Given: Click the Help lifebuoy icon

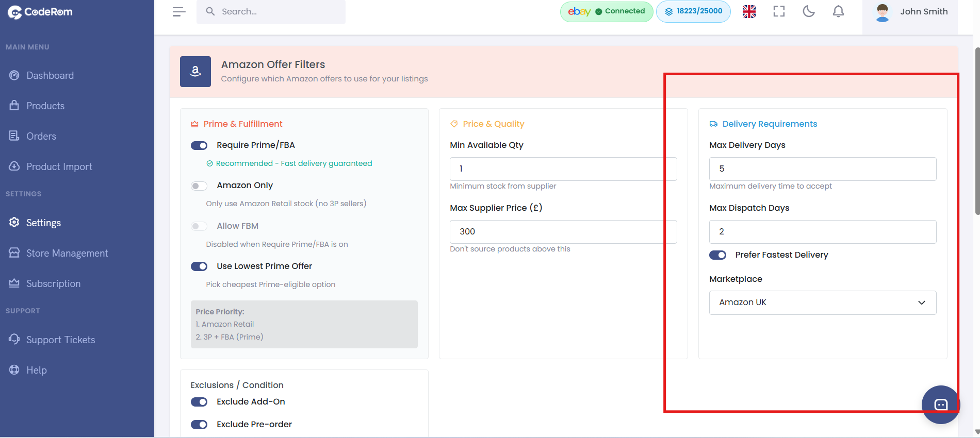Looking at the screenshot, I should coord(14,369).
